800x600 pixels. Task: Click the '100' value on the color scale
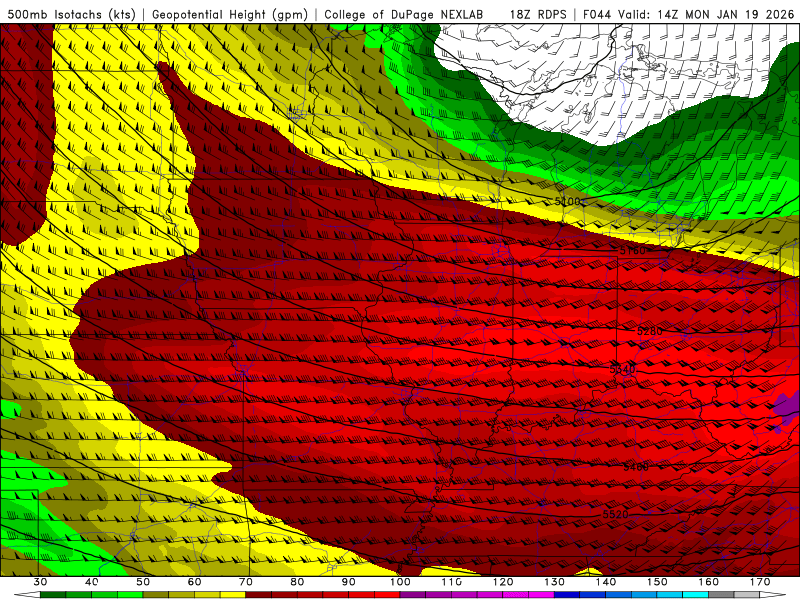click(x=400, y=582)
